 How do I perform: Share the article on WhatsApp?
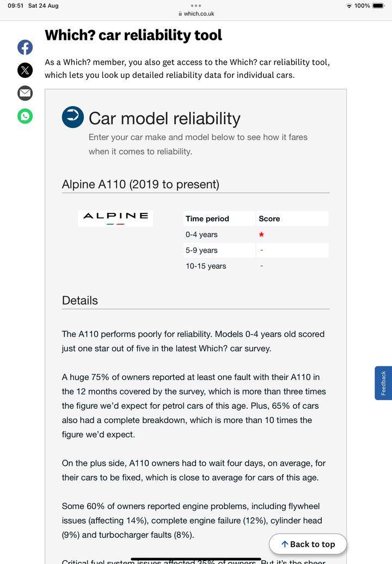[x=25, y=116]
